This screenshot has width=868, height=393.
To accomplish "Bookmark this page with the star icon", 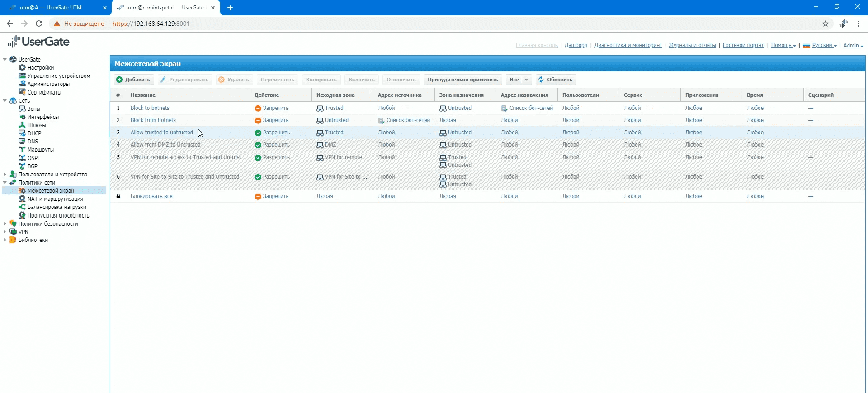I will click(826, 24).
